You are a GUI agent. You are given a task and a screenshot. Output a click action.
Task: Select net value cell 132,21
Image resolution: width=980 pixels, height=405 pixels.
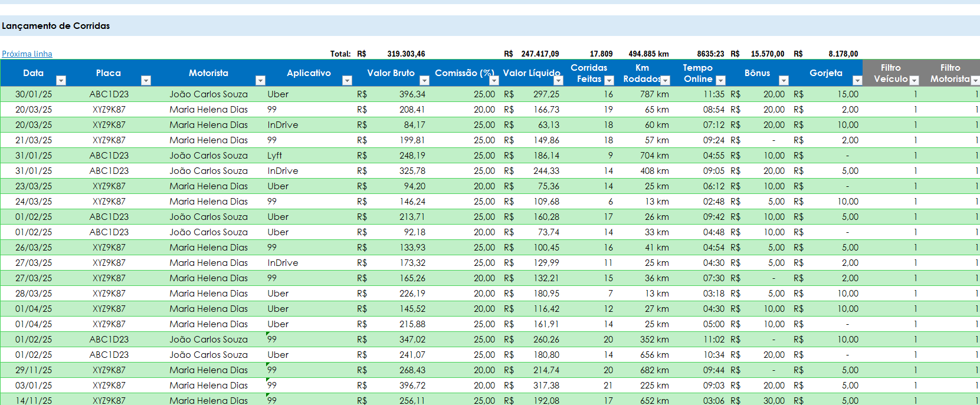546,278
